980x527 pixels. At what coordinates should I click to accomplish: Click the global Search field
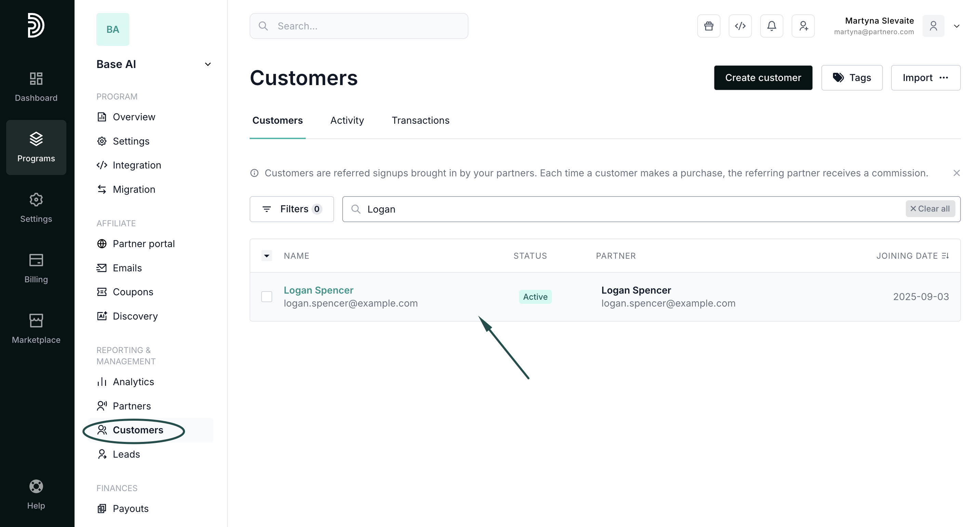coord(359,26)
